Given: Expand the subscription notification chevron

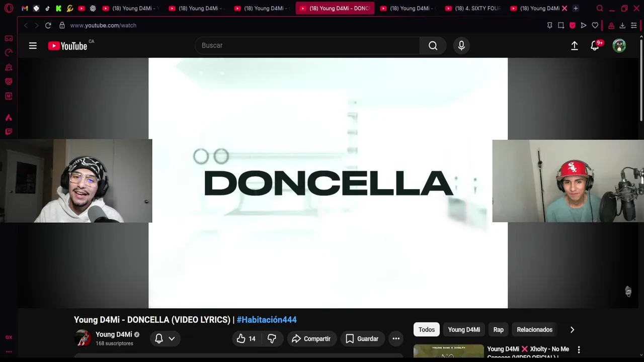Looking at the screenshot, I should (x=172, y=339).
